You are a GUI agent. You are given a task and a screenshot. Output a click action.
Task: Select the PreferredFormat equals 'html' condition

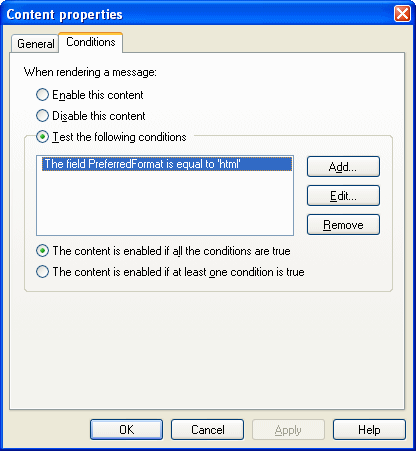[x=167, y=164]
